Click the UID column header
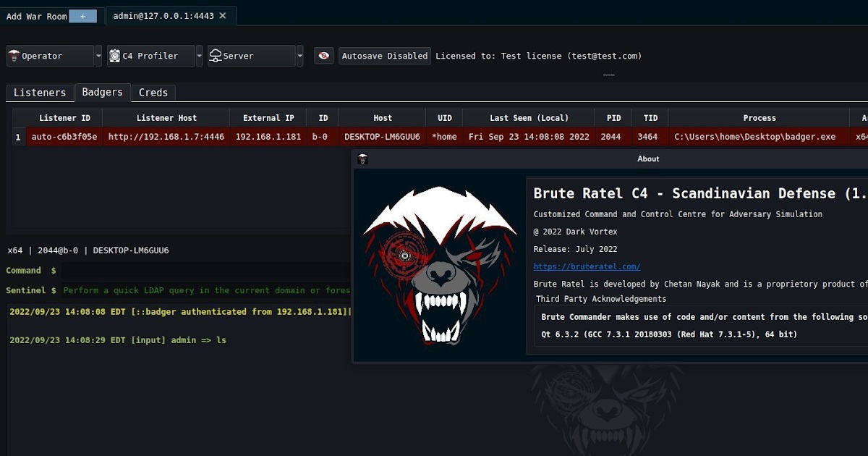This screenshot has height=456, width=868. (444, 118)
